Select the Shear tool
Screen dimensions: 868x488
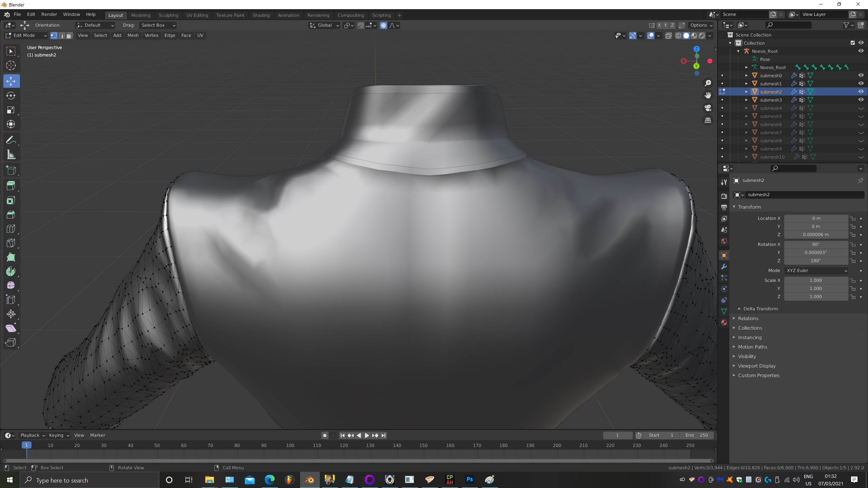11,328
